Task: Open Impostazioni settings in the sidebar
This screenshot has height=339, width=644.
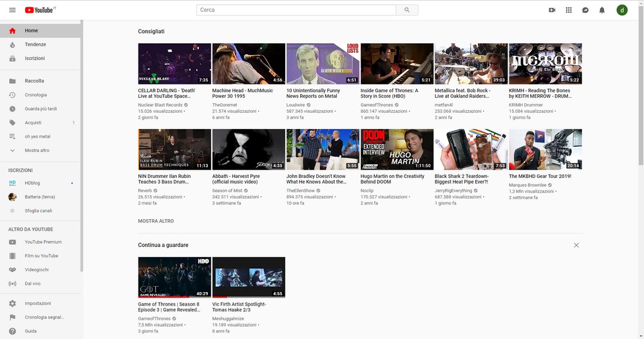Action: [38, 303]
